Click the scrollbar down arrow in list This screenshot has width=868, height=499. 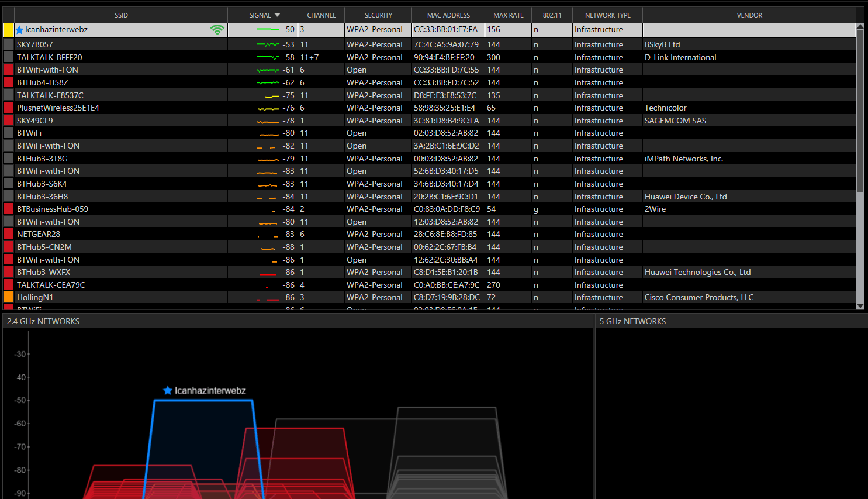tap(860, 306)
